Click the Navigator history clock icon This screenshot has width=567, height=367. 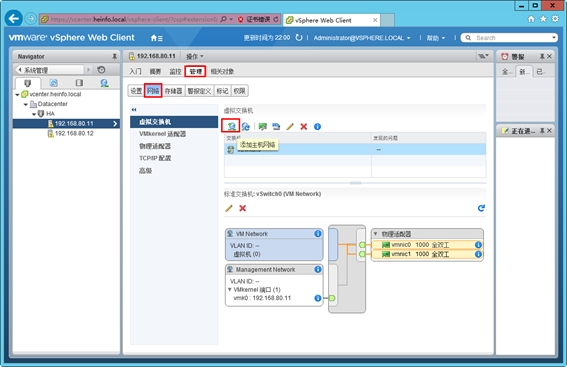[x=102, y=69]
